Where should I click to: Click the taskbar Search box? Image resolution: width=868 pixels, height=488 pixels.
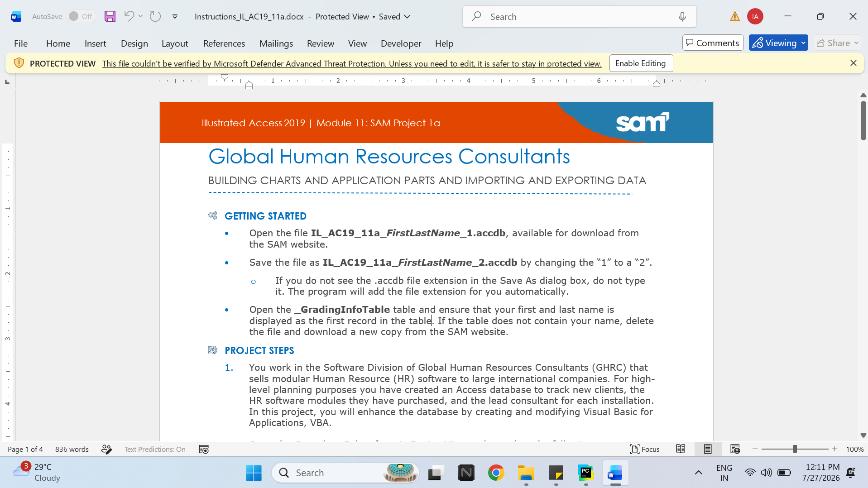(345, 473)
